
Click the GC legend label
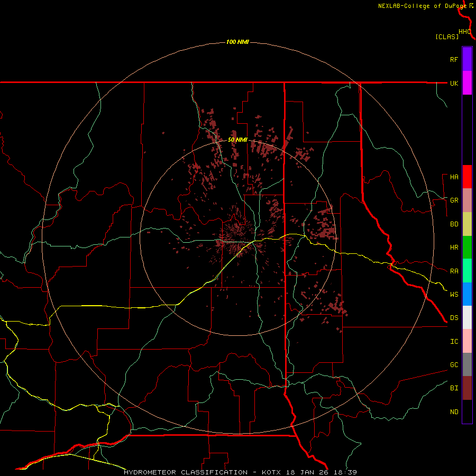(x=454, y=365)
